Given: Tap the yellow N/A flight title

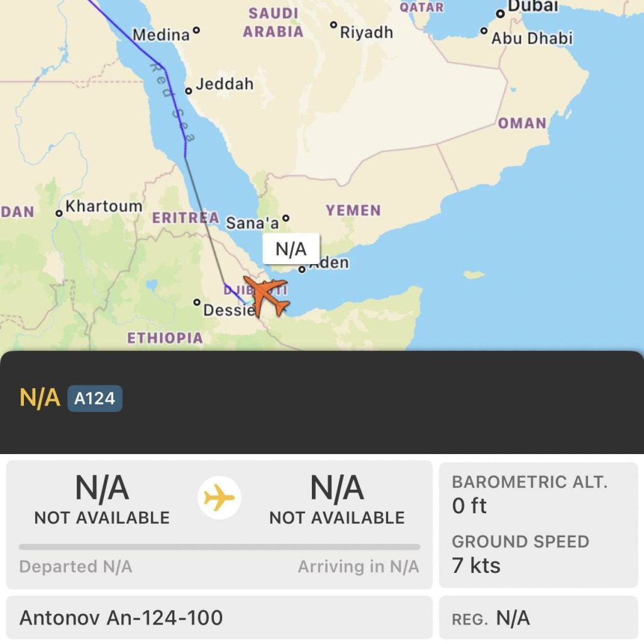Looking at the screenshot, I should click(x=40, y=398).
